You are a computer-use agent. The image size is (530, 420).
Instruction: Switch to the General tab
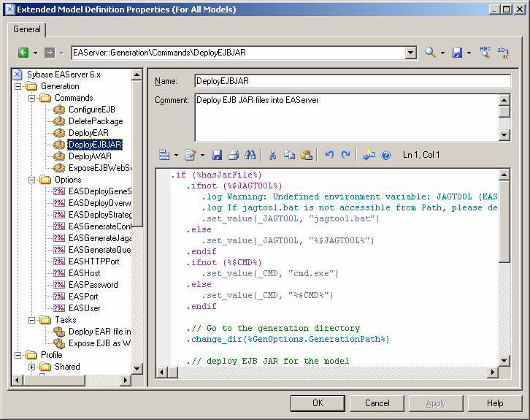(x=27, y=29)
